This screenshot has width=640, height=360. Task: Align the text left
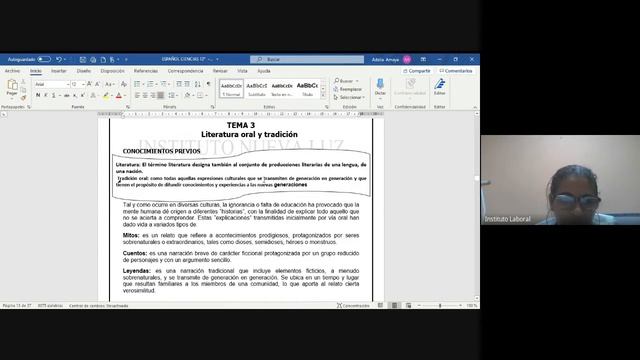137,95
